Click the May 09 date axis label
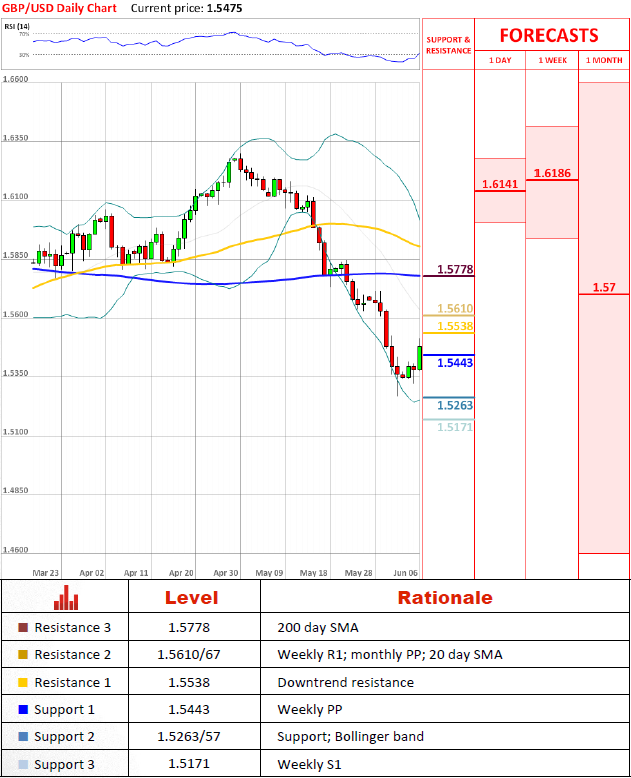The image size is (631, 778). point(269,573)
